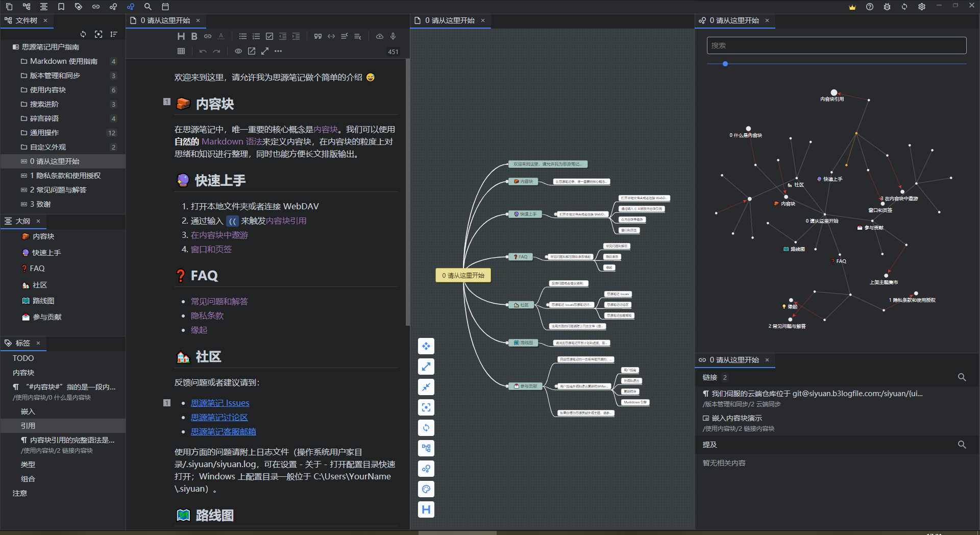Image resolution: width=980 pixels, height=535 pixels.
Task: Follow the 常见问题和解答 link
Action: pyautogui.click(x=219, y=302)
